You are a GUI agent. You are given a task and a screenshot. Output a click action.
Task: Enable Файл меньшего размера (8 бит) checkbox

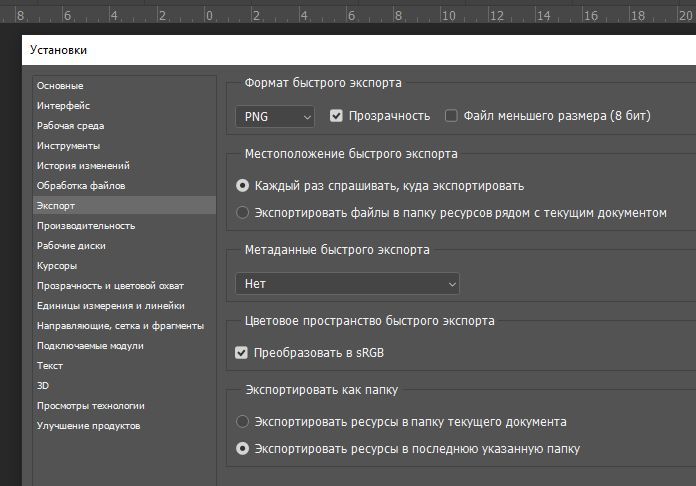tap(451, 116)
